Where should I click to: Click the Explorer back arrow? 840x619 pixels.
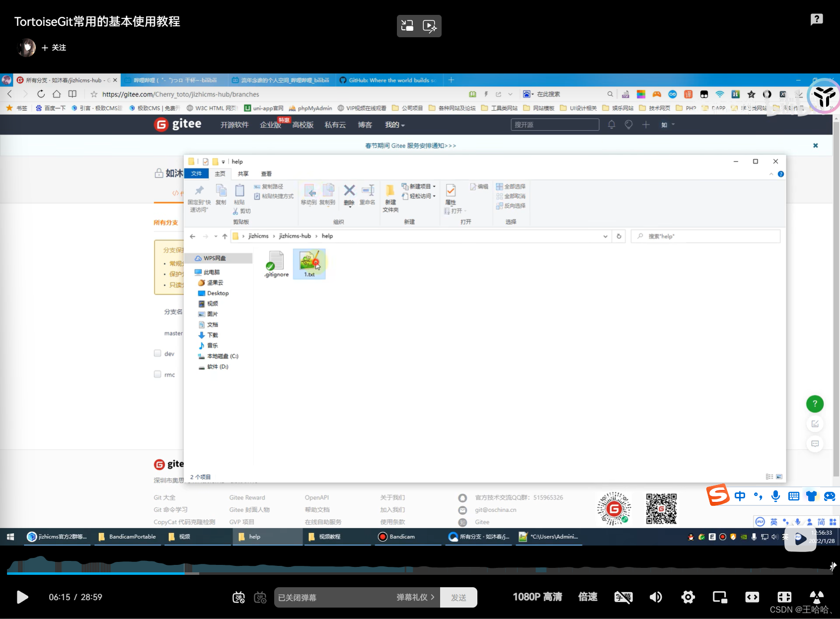click(193, 236)
